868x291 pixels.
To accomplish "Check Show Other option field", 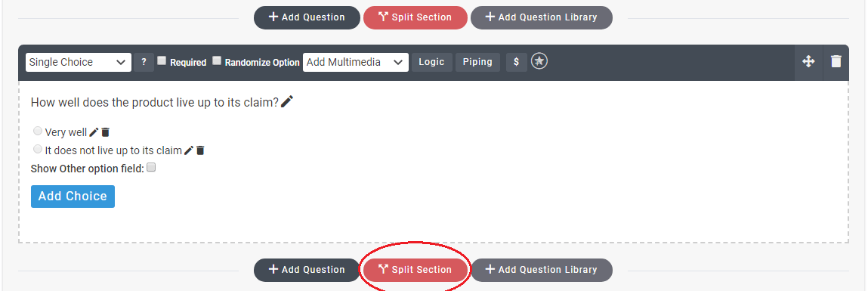I will (x=151, y=167).
